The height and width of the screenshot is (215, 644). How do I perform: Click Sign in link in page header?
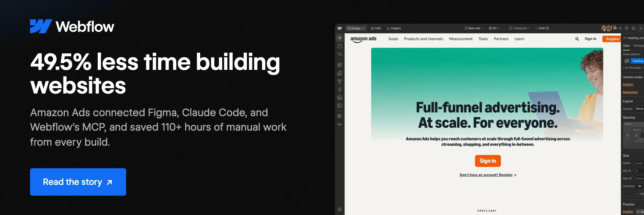590,39
